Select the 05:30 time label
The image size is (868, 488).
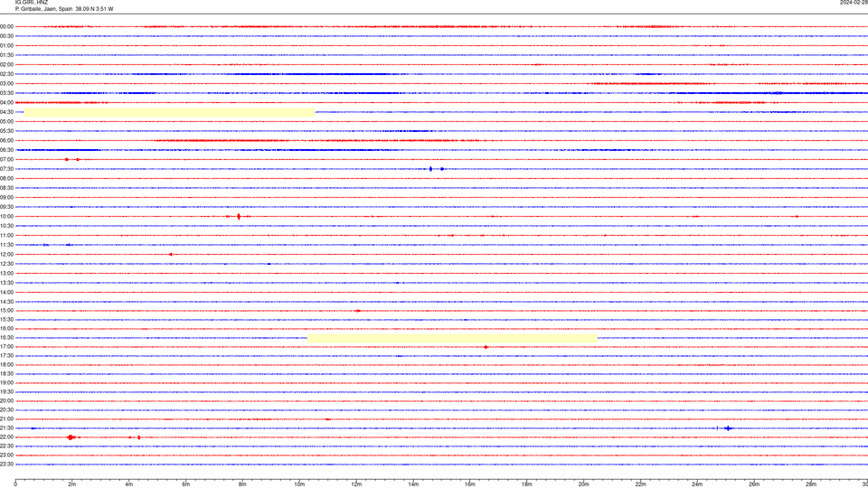pyautogui.click(x=6, y=131)
